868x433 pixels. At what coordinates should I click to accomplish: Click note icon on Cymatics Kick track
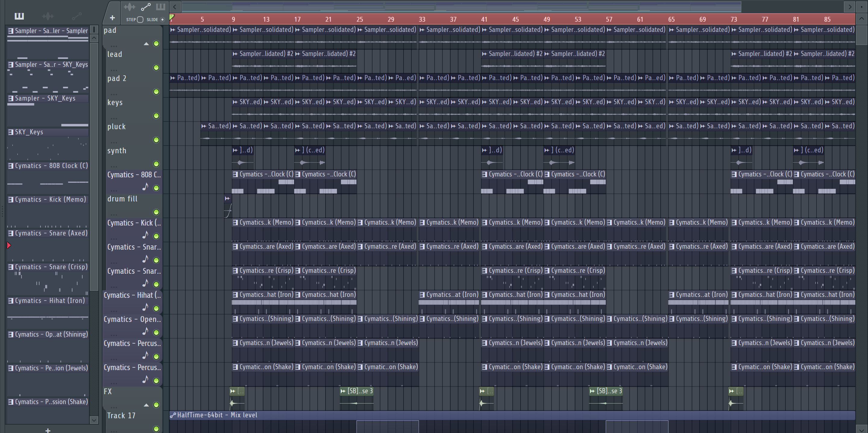point(145,235)
